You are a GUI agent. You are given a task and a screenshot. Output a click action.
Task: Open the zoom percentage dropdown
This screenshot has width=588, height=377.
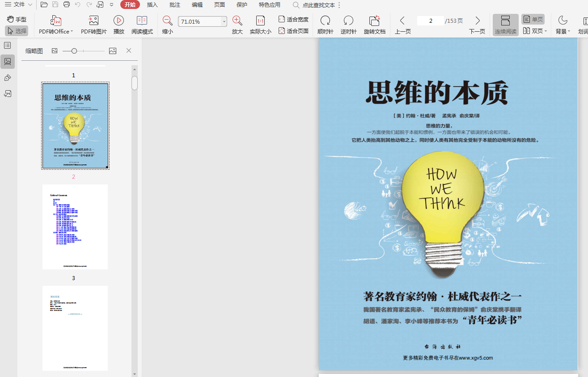pos(224,21)
